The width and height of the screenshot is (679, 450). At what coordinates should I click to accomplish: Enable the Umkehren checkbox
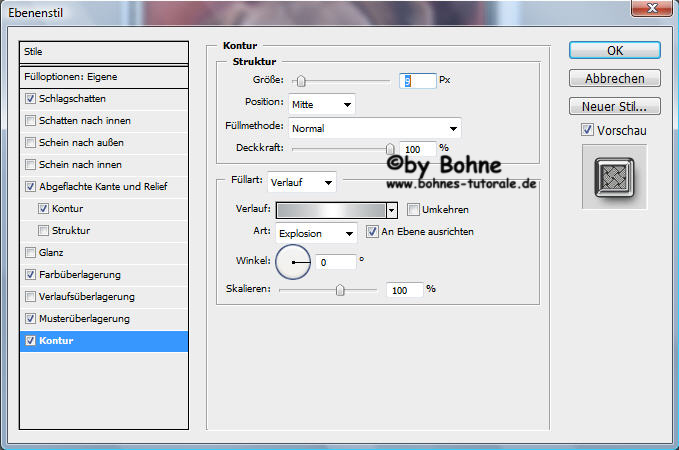(413, 210)
